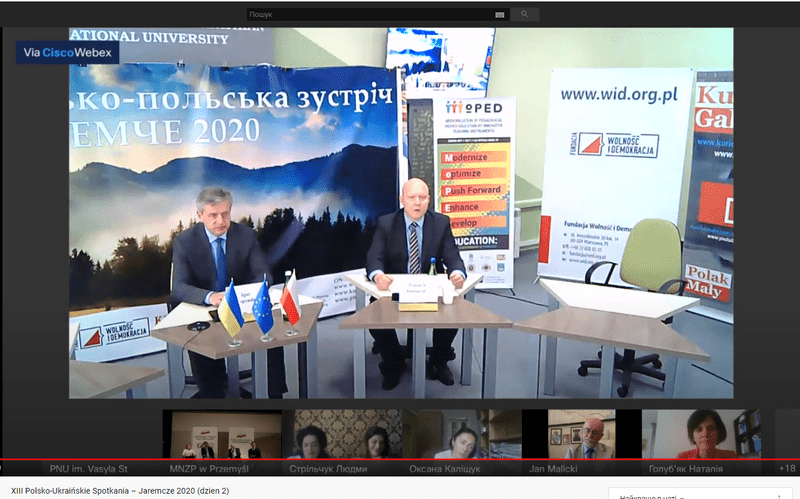Open the virtual keyboard icon in search box
The height and width of the screenshot is (499, 800).
pyautogui.click(x=499, y=15)
